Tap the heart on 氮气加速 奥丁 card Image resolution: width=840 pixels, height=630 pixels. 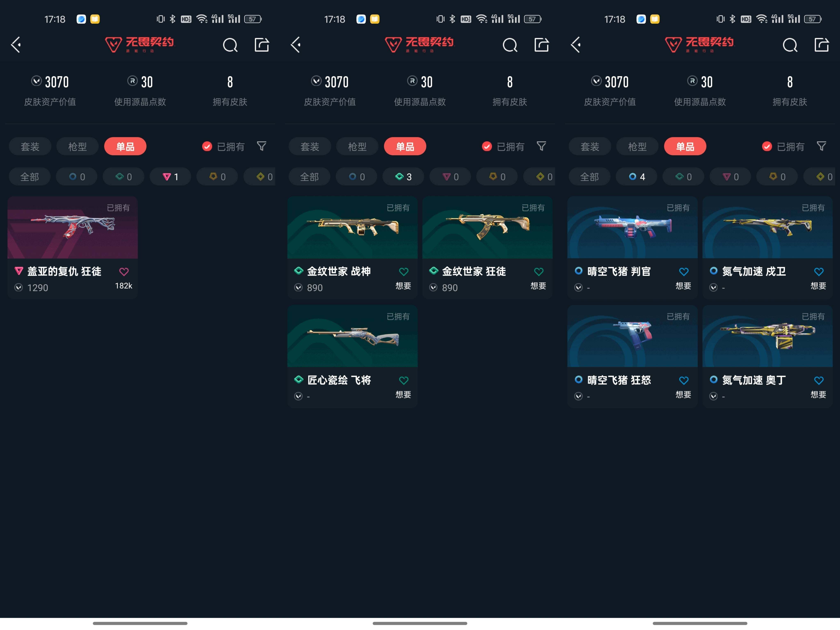coord(819,380)
